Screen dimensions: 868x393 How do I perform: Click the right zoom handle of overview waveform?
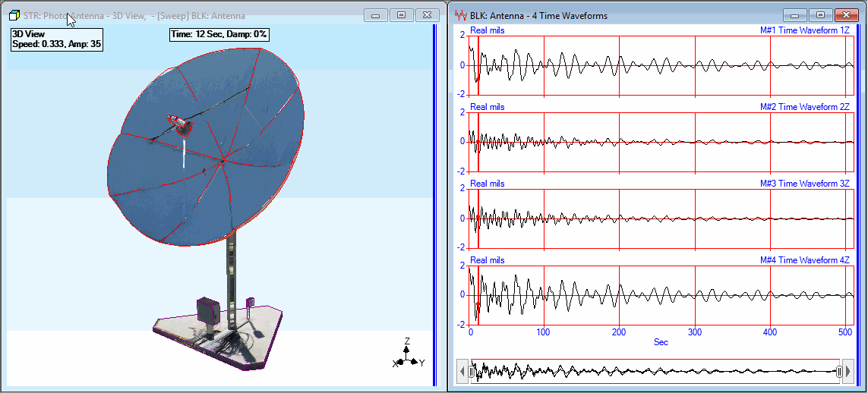coord(840,373)
